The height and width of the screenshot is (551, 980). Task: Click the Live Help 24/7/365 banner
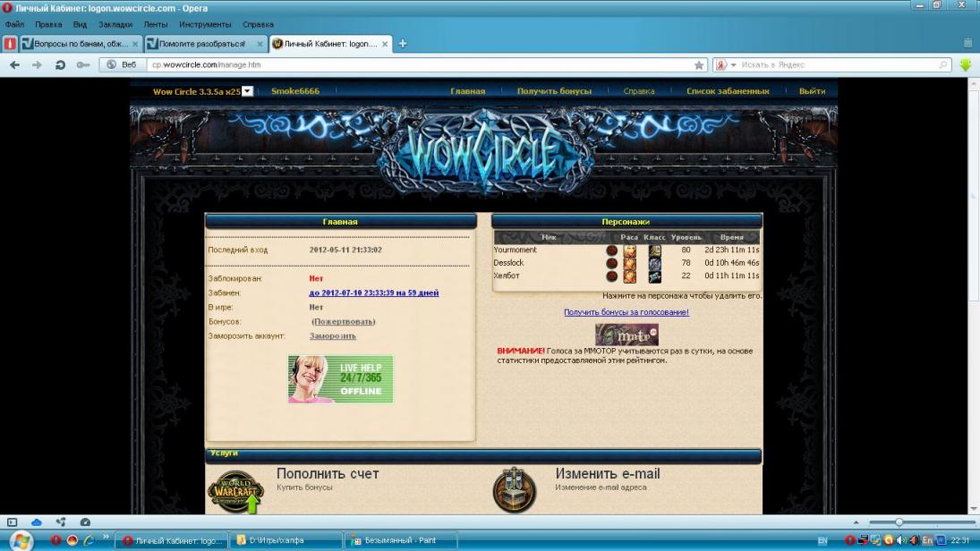[340, 379]
